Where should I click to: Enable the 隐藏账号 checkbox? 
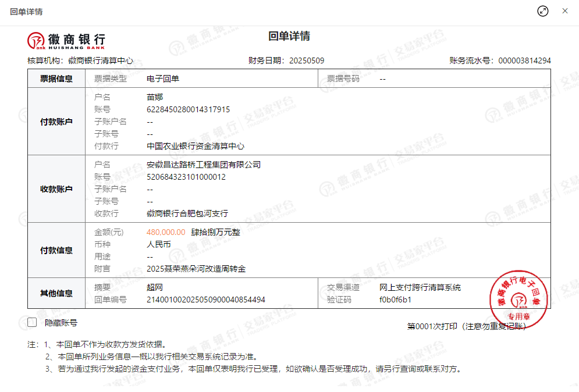[x=32, y=323]
